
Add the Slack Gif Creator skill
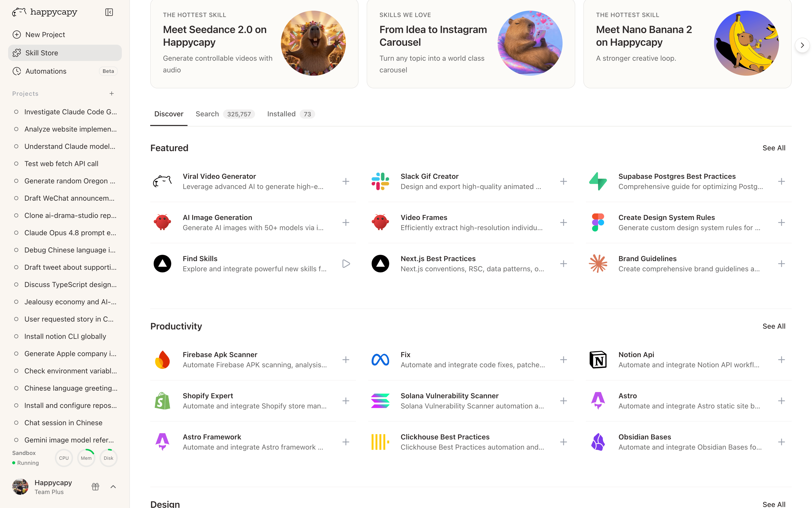point(563,181)
